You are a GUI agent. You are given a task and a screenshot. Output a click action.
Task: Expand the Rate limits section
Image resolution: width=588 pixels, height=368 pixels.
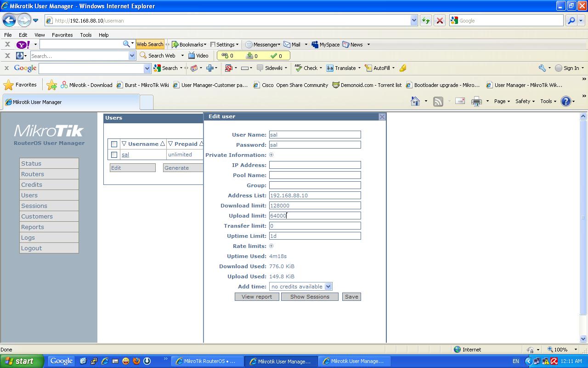point(271,246)
